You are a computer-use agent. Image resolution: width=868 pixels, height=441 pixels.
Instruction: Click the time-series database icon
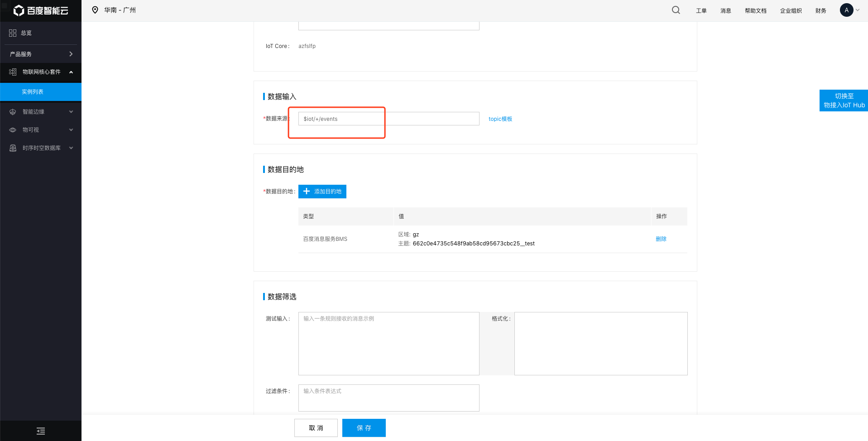point(13,148)
